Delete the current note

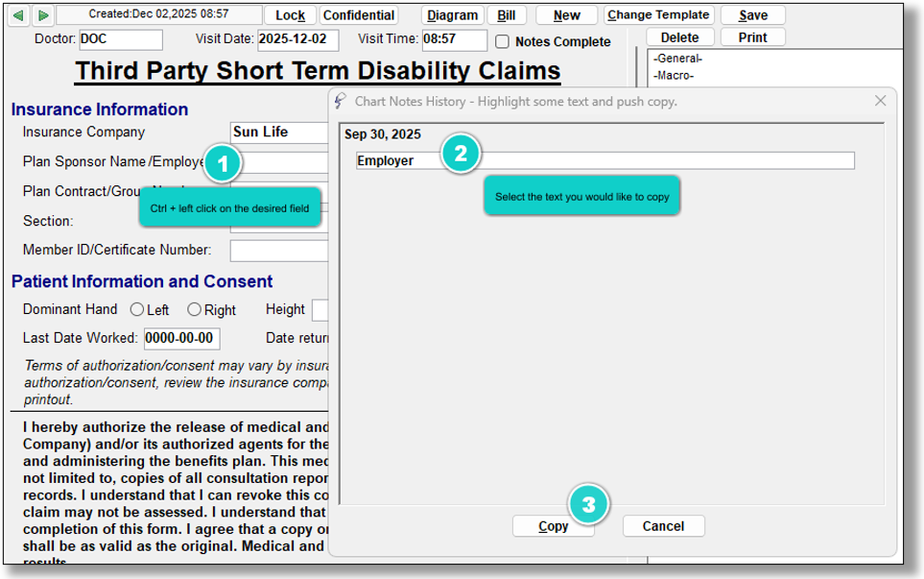(x=679, y=37)
